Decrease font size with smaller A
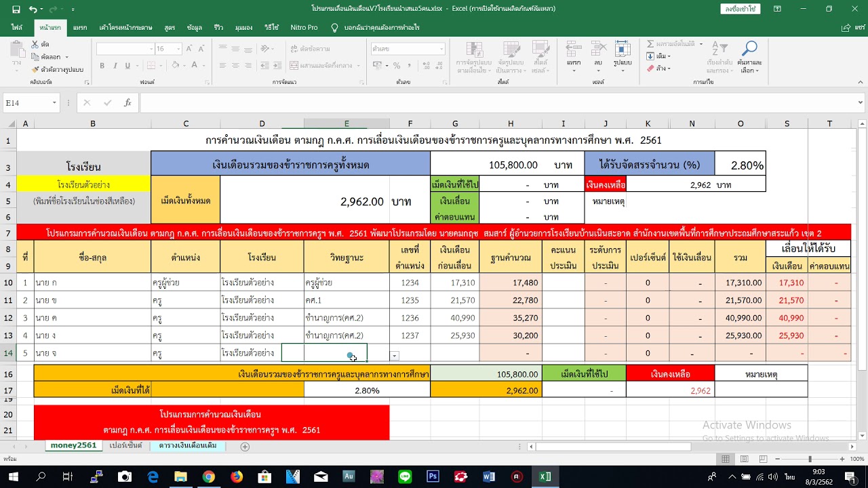The width and height of the screenshot is (868, 488). click(201, 49)
